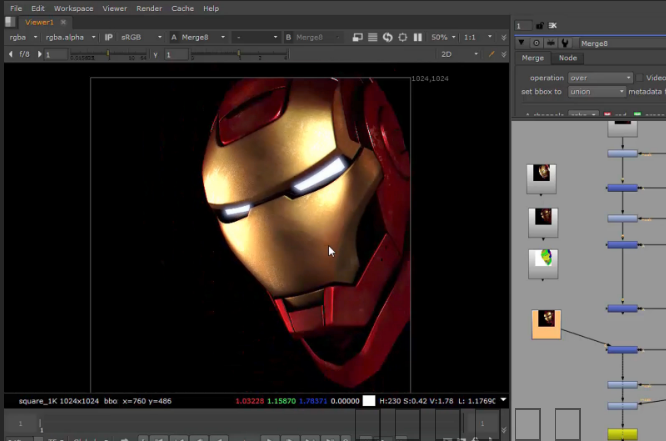The height and width of the screenshot is (441, 666).
Task: Expand the viewer info bar arrow
Action: point(503,400)
